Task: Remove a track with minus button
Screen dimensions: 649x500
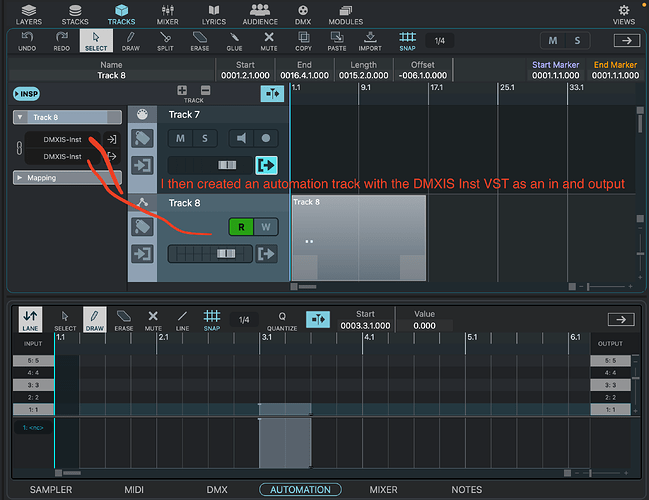Action: click(x=205, y=90)
